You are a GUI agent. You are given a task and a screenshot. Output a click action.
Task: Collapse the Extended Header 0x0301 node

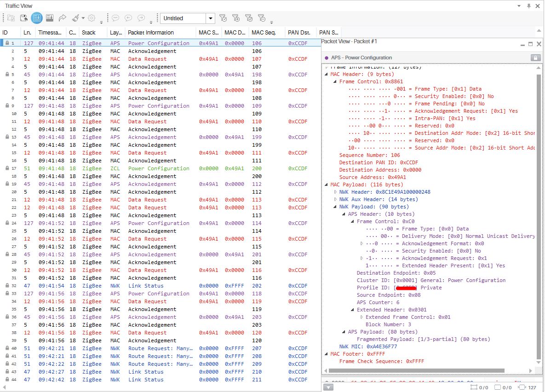click(x=352, y=310)
